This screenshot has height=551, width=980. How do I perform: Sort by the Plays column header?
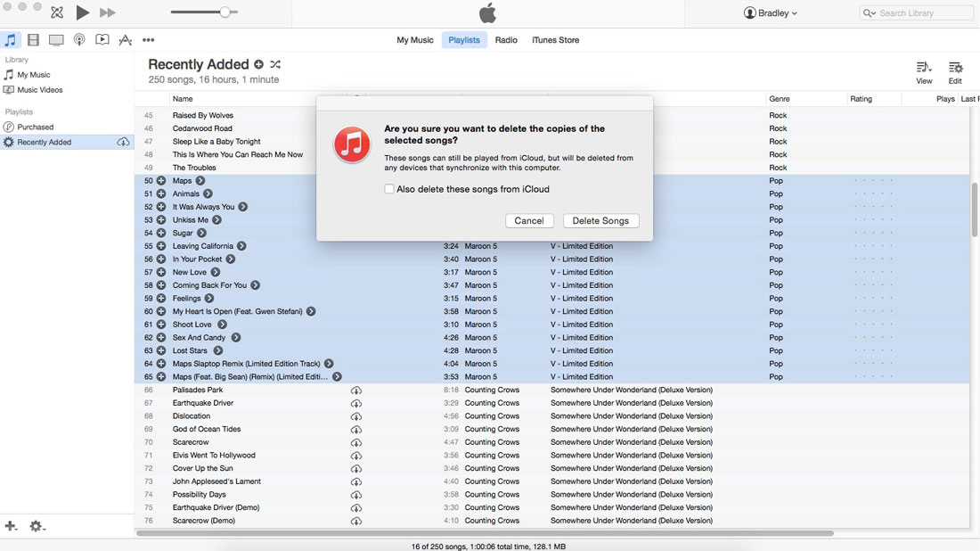(945, 99)
